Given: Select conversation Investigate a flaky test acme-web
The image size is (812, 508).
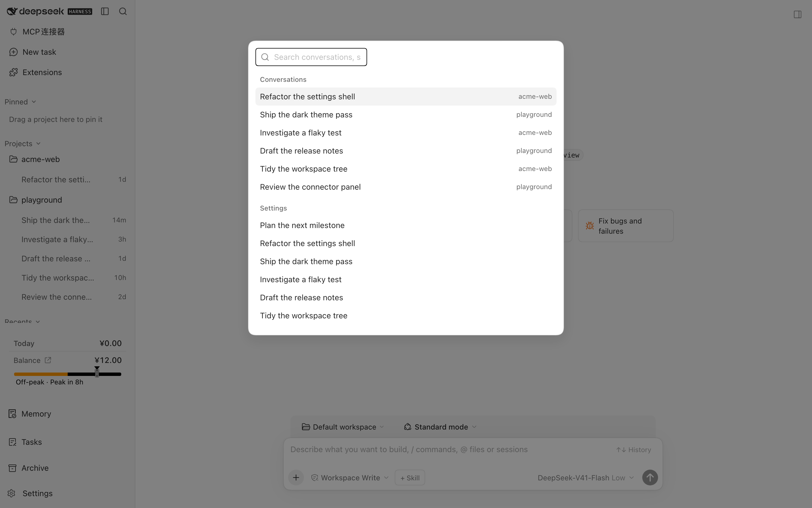Looking at the screenshot, I should click(x=406, y=133).
